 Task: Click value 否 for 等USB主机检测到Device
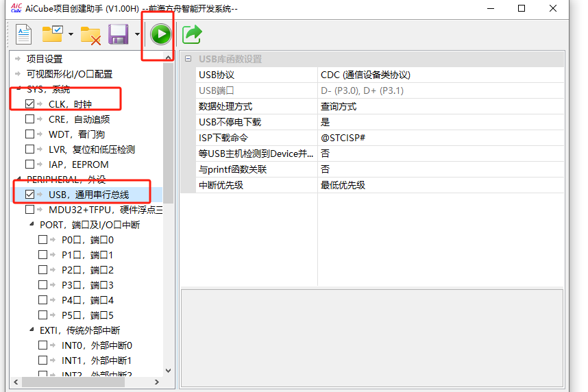pos(441,154)
